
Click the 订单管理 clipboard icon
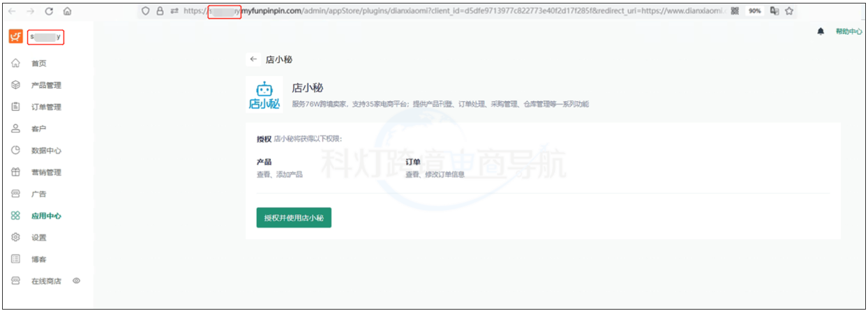(x=15, y=107)
